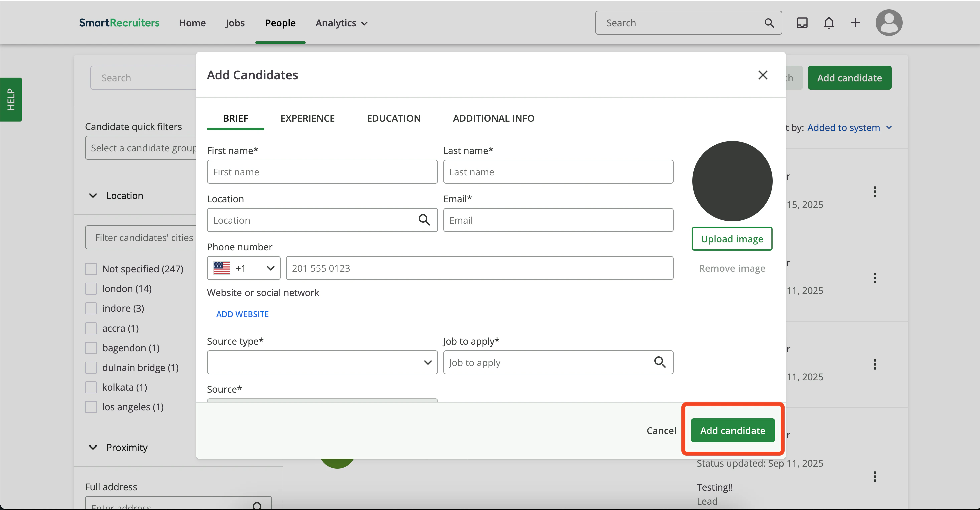Switch to the EXPERIENCE tab
The height and width of the screenshot is (510, 980).
point(307,118)
